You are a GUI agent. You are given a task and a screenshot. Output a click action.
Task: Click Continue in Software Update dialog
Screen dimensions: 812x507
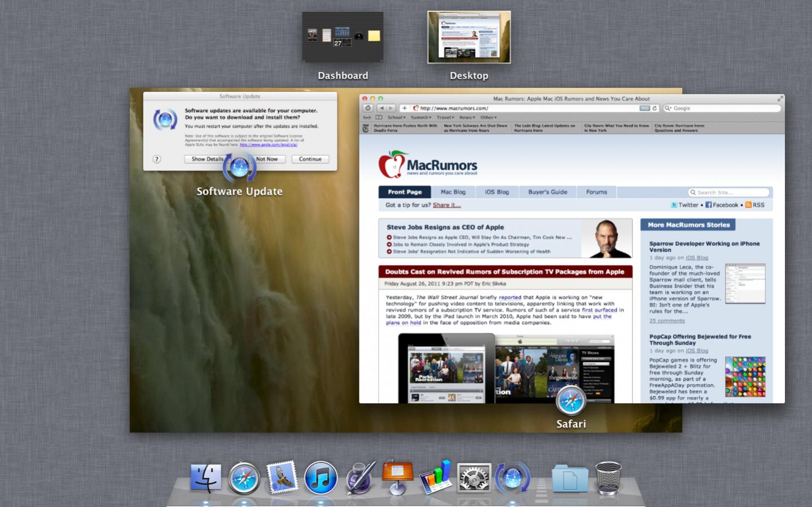[x=310, y=159]
